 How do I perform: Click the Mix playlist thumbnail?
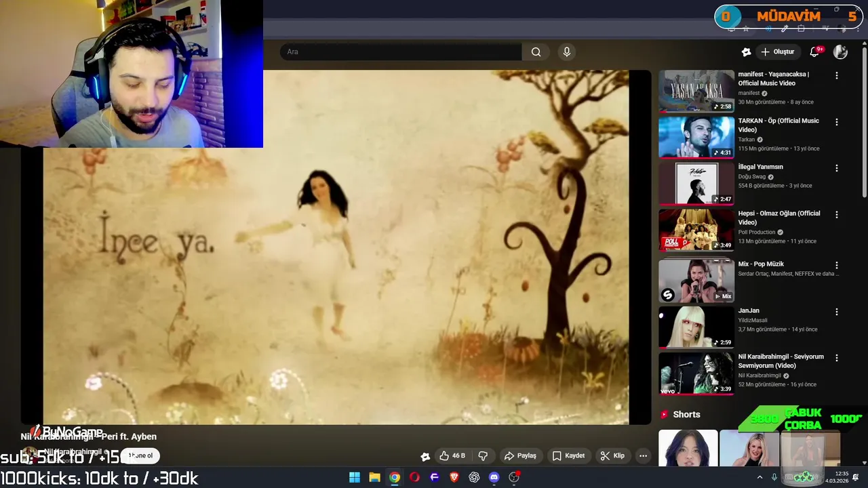[696, 281]
